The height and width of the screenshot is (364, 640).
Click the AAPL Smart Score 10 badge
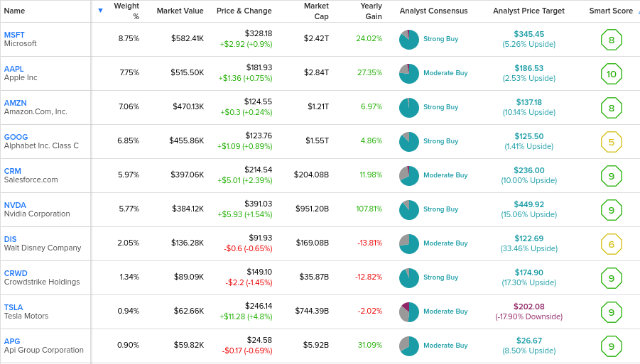(x=611, y=75)
